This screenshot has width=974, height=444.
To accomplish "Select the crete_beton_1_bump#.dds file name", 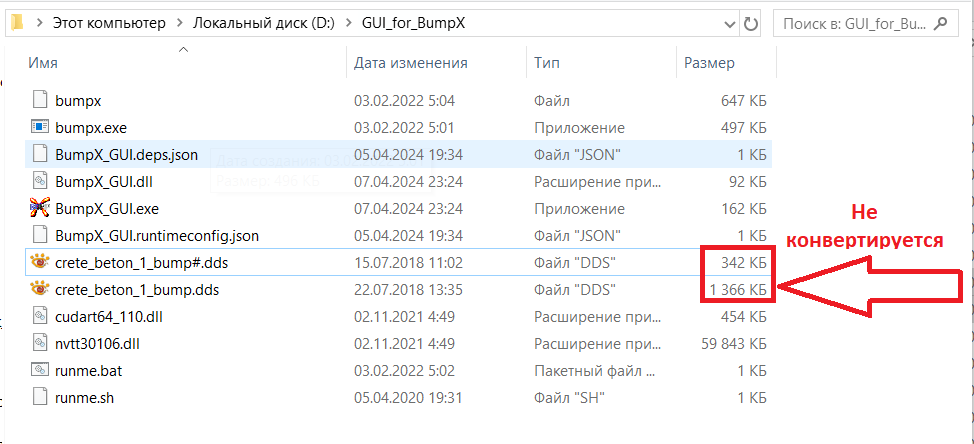I will coord(142,263).
